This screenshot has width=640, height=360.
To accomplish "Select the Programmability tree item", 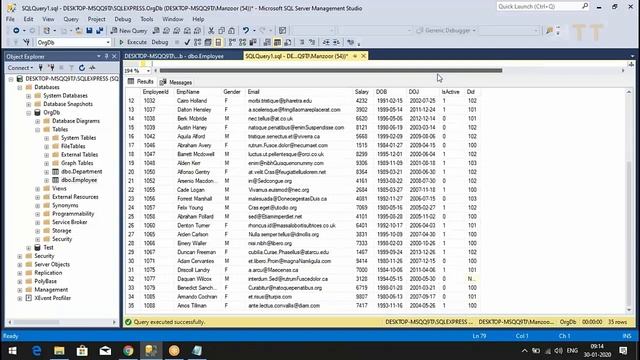I will click(73, 214).
